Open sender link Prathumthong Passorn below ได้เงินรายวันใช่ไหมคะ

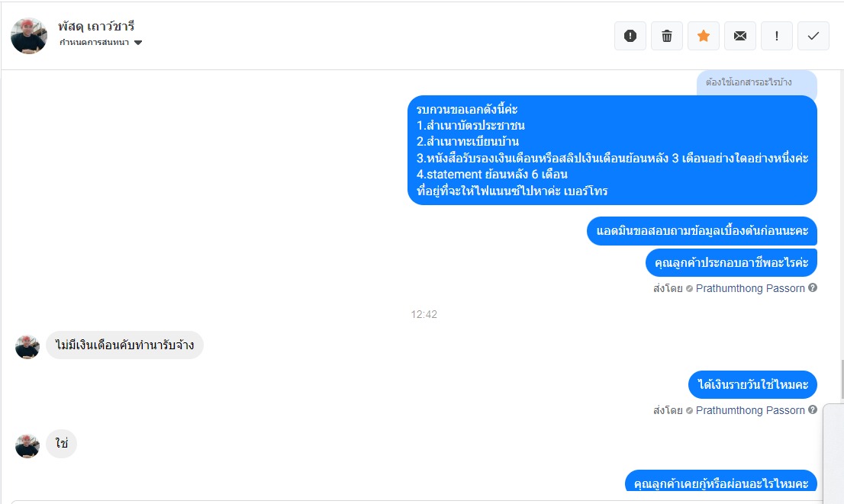(750, 410)
